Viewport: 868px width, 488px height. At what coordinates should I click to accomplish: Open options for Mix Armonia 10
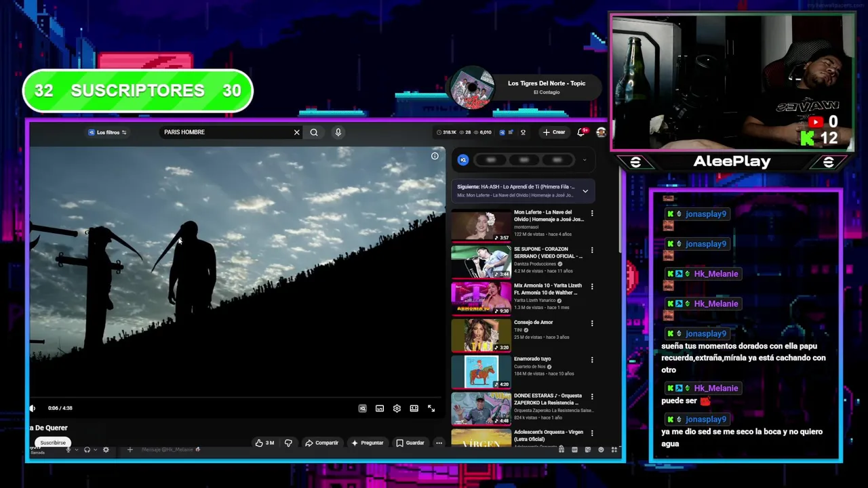(x=592, y=287)
